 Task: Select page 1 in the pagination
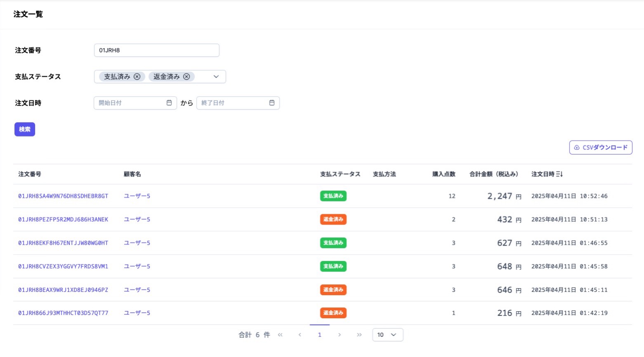click(319, 334)
